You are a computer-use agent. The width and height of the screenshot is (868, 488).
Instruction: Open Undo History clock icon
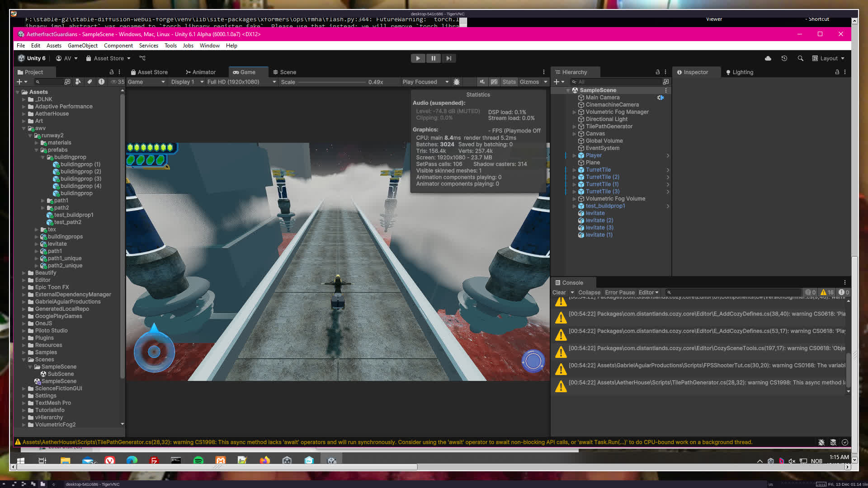(784, 58)
